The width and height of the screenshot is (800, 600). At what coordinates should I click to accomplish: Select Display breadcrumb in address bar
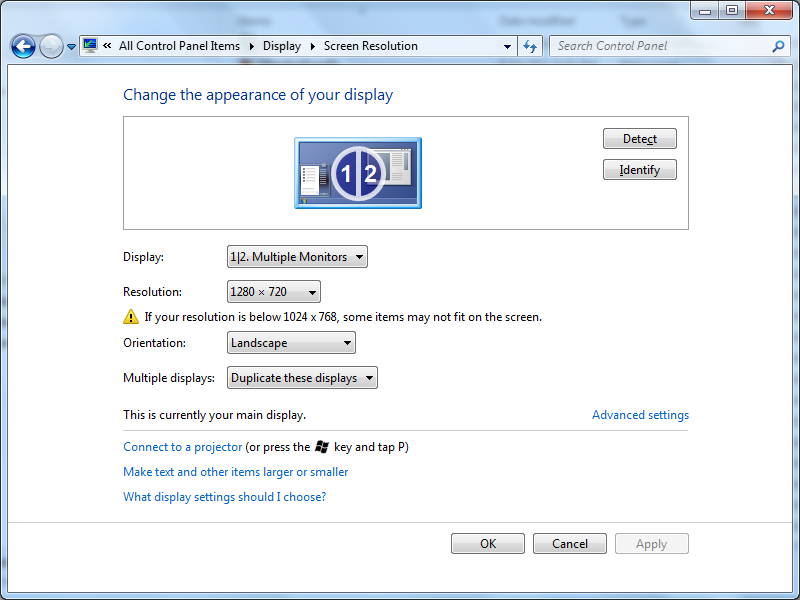coord(282,46)
